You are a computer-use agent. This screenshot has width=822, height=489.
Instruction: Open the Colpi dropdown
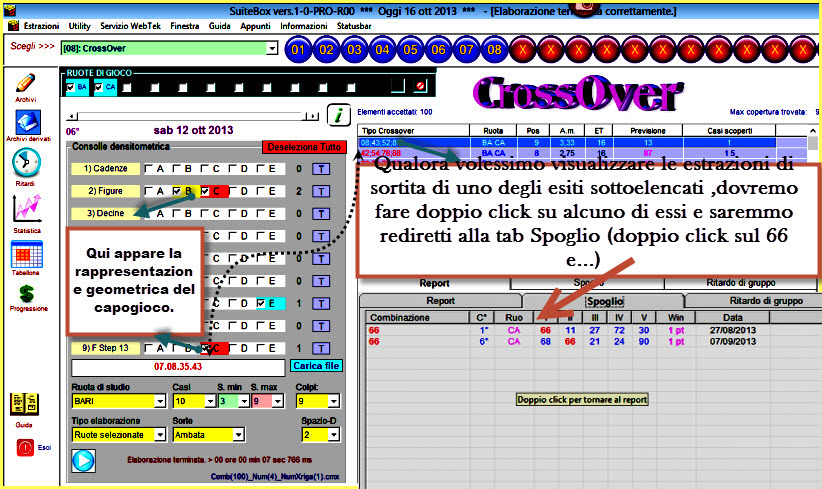coord(333,401)
